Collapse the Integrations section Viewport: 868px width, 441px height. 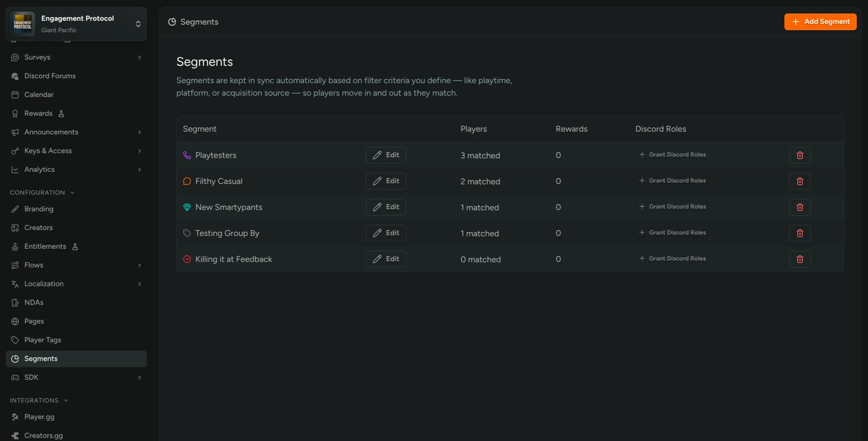point(39,400)
